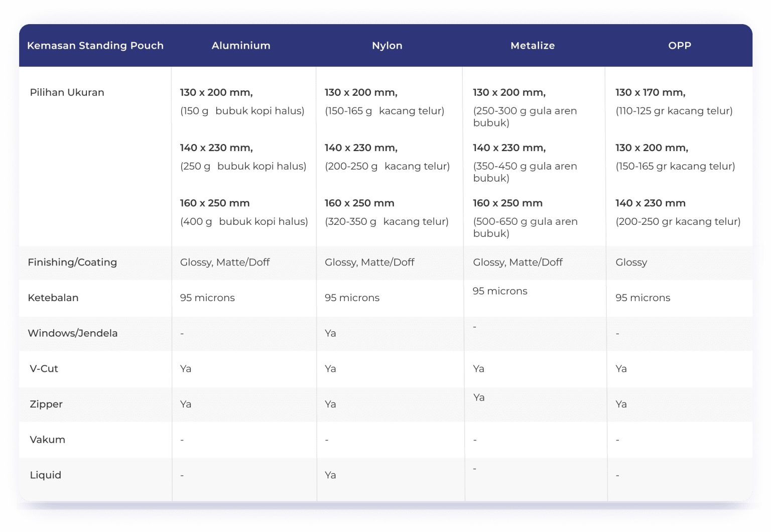Select the Ketebalan row label
The width and height of the screenshot is (771, 532).
(x=53, y=298)
